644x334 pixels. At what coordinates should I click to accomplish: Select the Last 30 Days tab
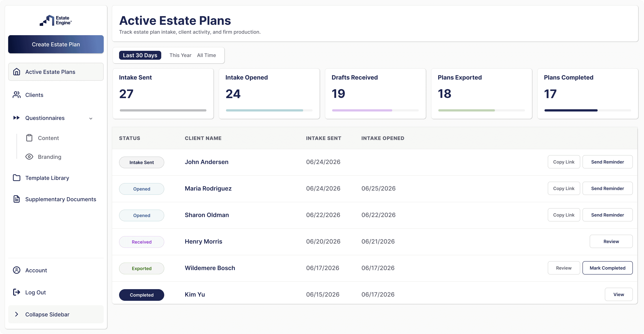click(x=140, y=55)
